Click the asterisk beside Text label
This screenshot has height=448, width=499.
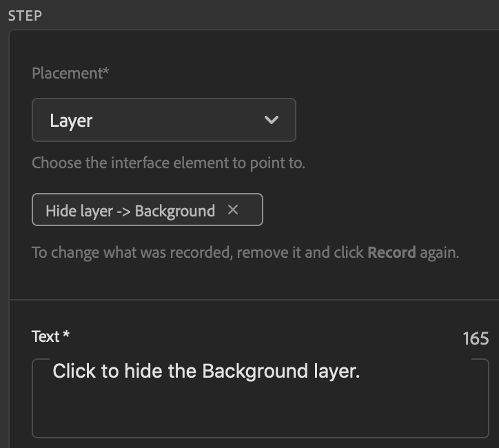point(66,336)
